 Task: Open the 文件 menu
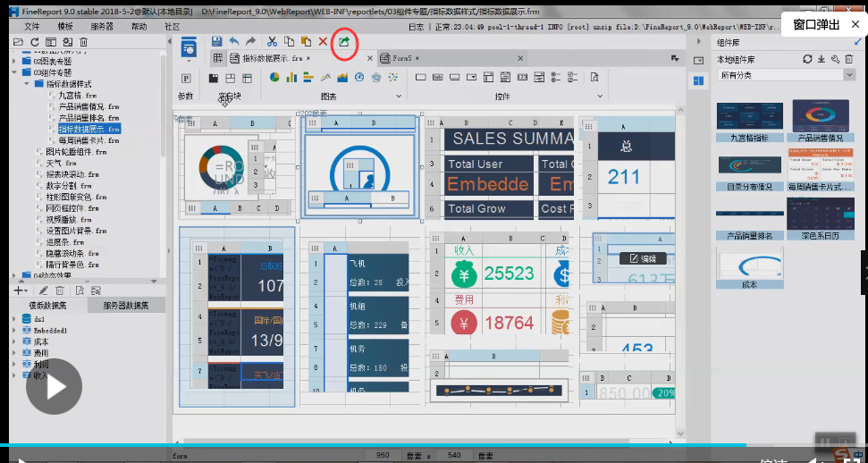point(31,27)
